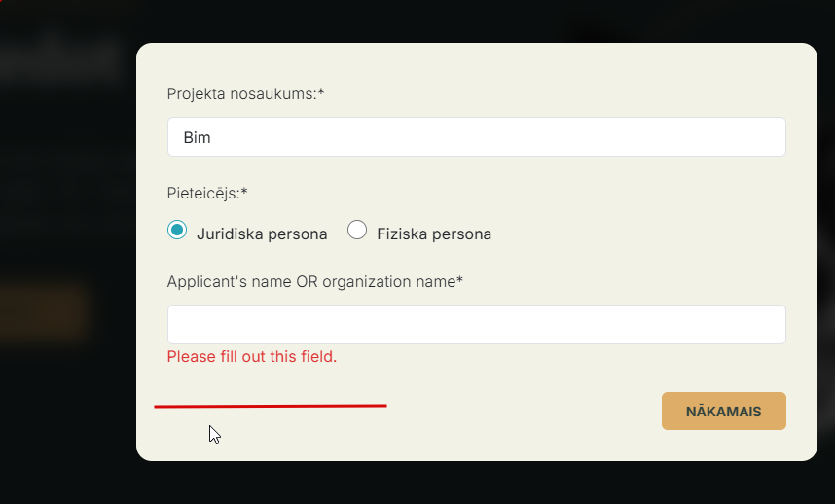This screenshot has height=504, width=835.
Task: Click the "Fiziska persona" option label text
Action: tap(434, 234)
